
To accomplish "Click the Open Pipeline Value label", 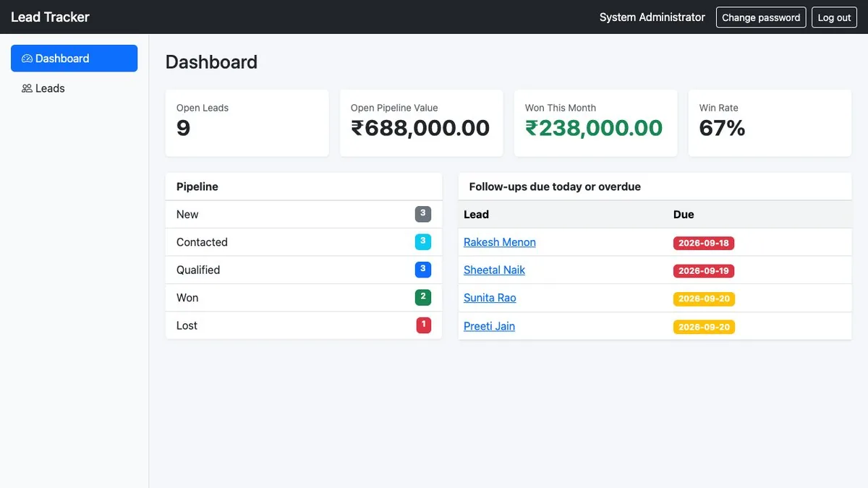I will (x=394, y=108).
